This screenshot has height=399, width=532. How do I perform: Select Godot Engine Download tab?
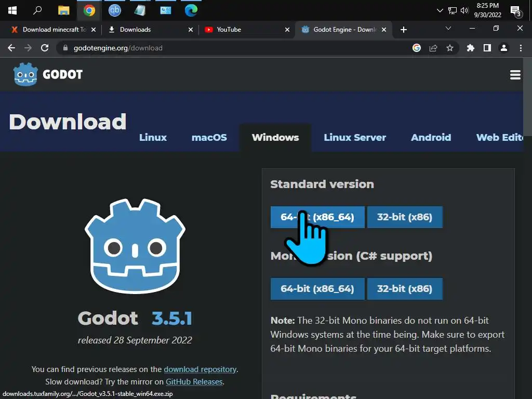coord(345,30)
